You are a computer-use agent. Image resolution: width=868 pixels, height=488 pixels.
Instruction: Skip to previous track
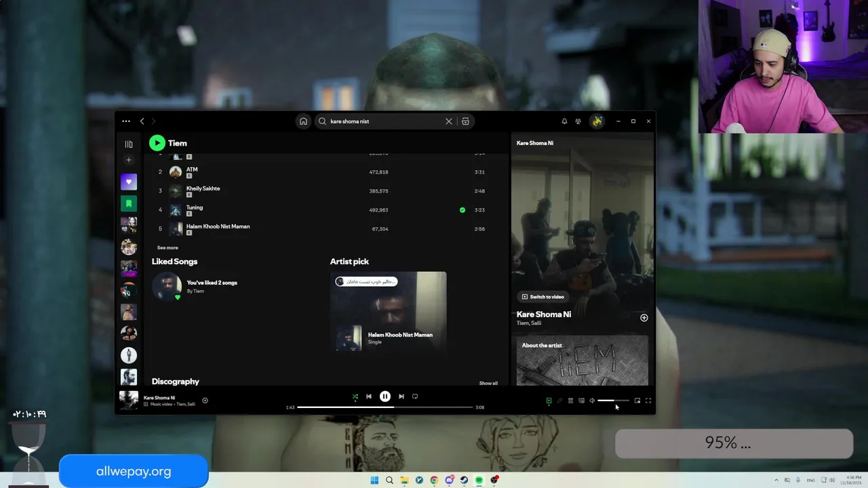(x=369, y=396)
